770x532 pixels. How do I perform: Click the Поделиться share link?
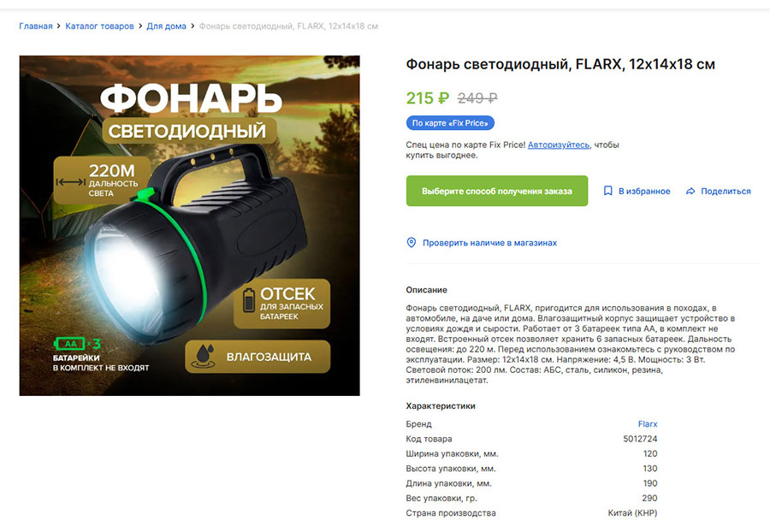click(719, 191)
